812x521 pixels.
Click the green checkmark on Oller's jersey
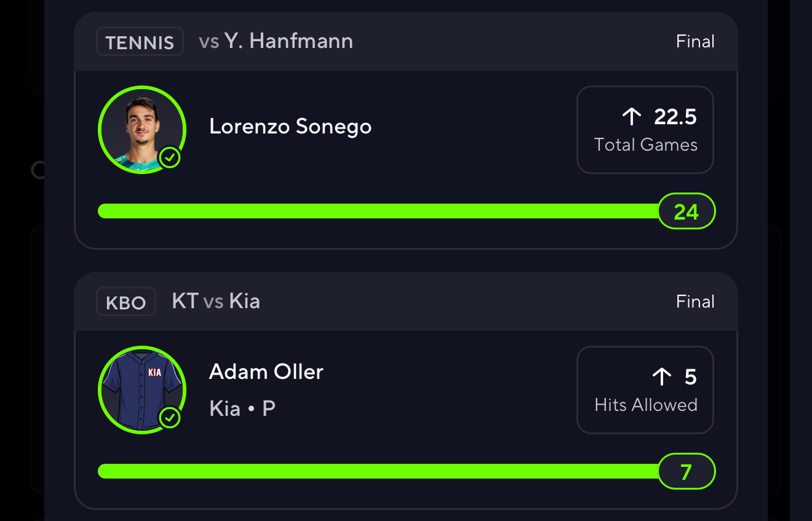point(170,418)
